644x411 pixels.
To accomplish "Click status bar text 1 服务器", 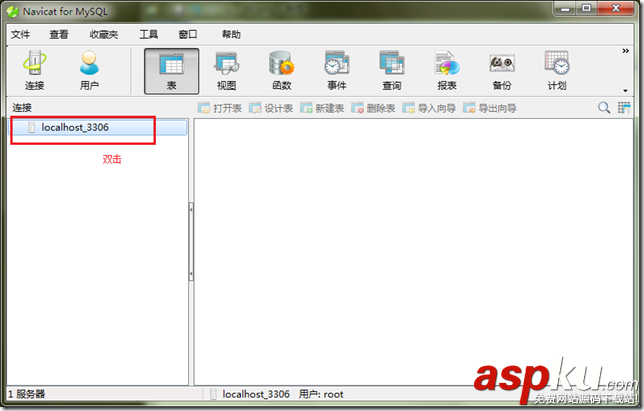I will tap(26, 394).
